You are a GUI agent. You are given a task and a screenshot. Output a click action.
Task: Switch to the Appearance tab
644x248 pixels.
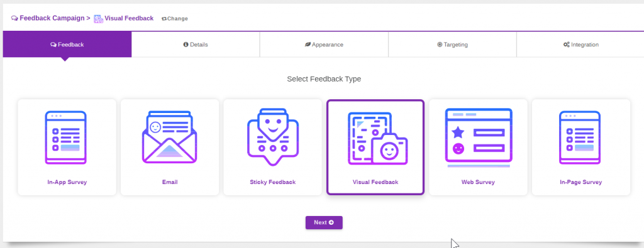click(324, 45)
